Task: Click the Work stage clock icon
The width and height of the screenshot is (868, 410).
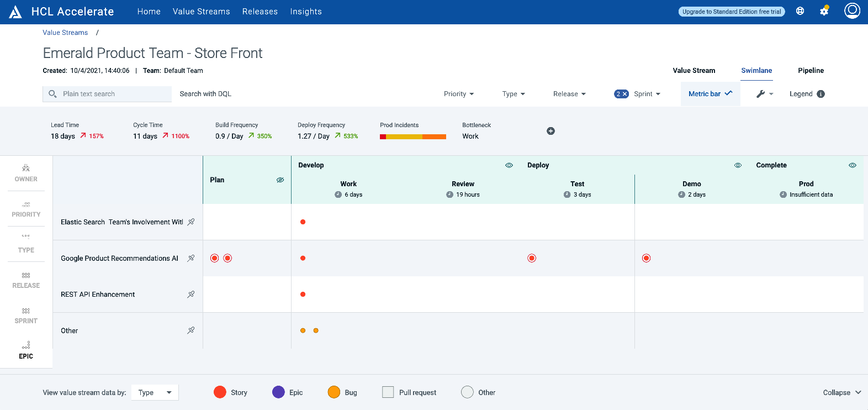Action: click(338, 195)
